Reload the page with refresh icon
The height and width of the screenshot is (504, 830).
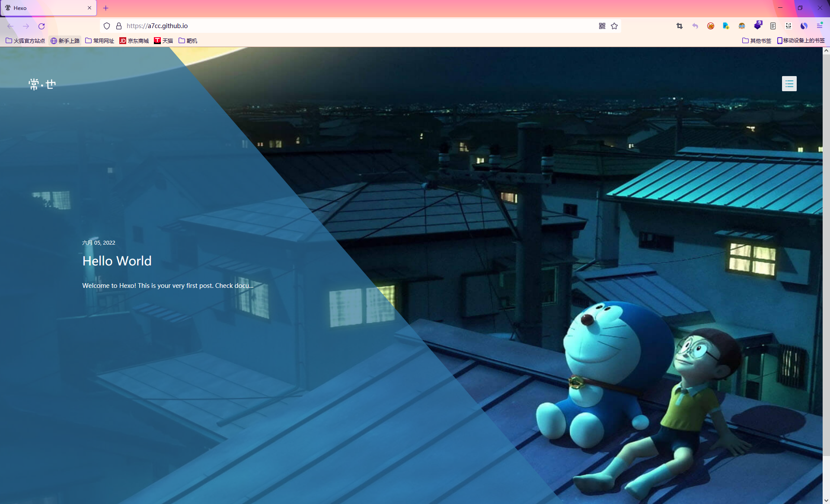click(41, 26)
